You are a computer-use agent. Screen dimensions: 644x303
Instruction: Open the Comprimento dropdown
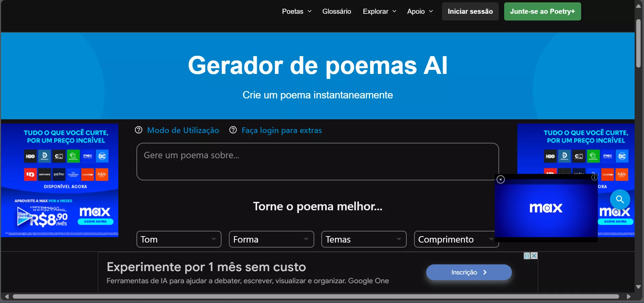tap(456, 239)
